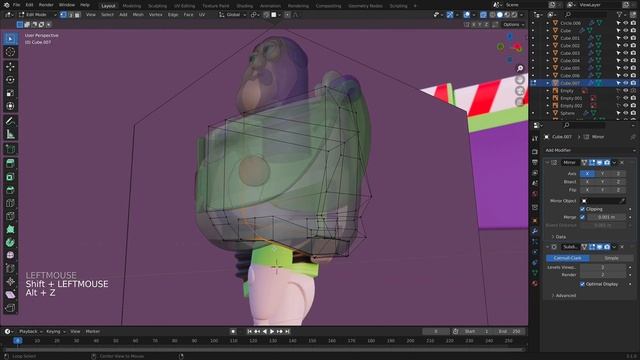
Task: Open Modifier properties wrench tab
Action: click(535, 231)
